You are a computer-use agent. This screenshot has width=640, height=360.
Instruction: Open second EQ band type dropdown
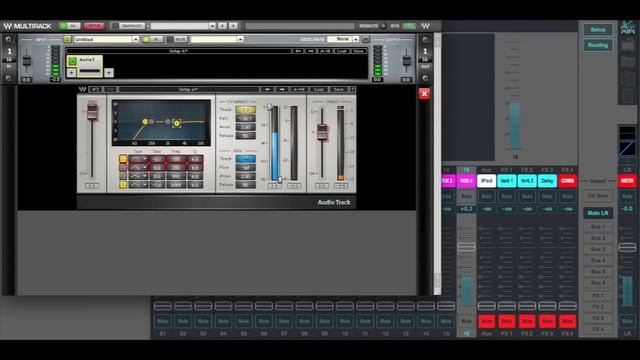point(138,167)
